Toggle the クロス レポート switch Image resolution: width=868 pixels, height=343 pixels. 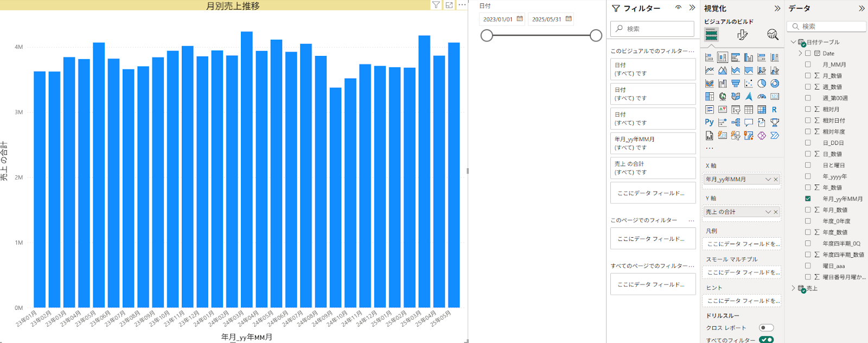click(x=766, y=328)
